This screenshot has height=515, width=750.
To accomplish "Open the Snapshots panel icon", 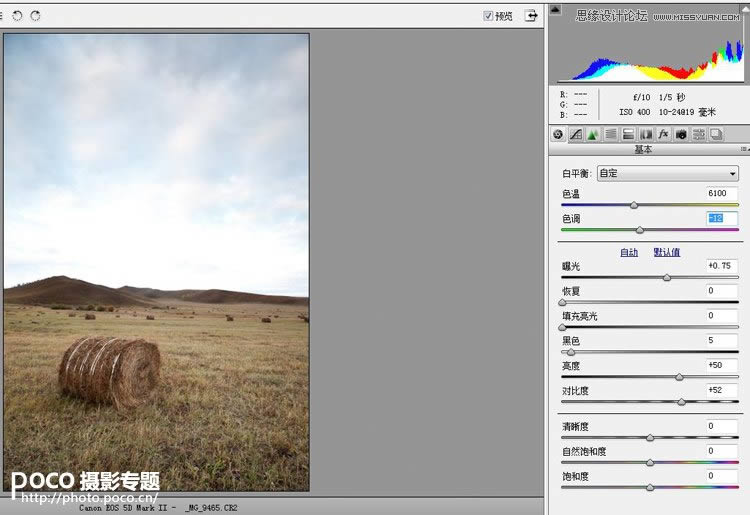I will point(715,134).
